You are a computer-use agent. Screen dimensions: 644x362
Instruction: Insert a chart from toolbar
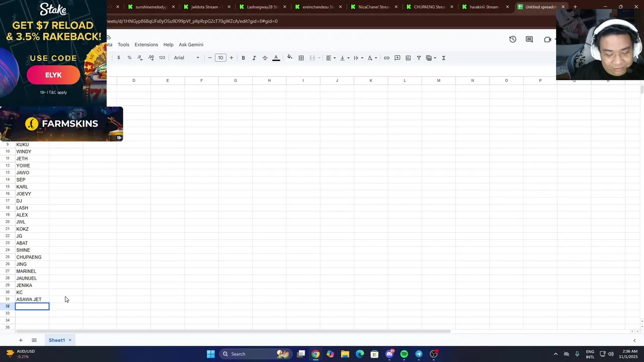coord(408,58)
